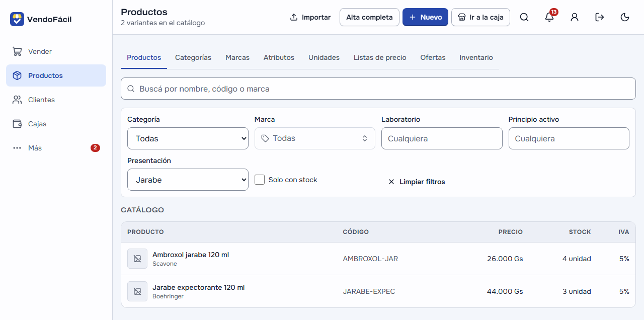Screen dimensions: 644x320
Task: Open the search magnifier icon in header
Action: 524,17
